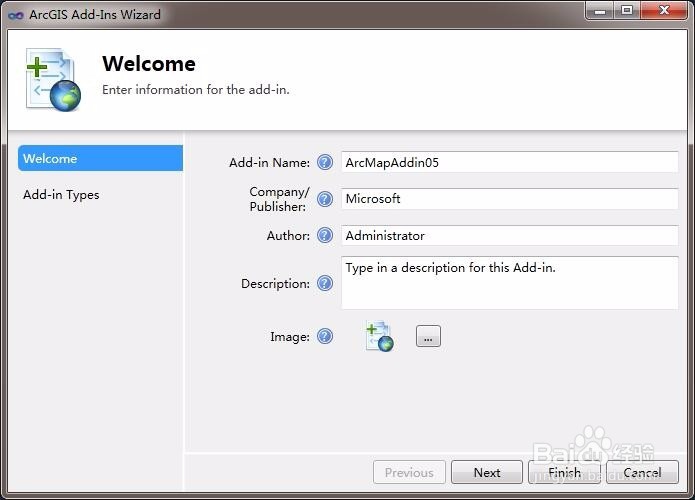695x500 pixels.
Task: Click the add-in preview image thumbnail
Action: pos(379,336)
